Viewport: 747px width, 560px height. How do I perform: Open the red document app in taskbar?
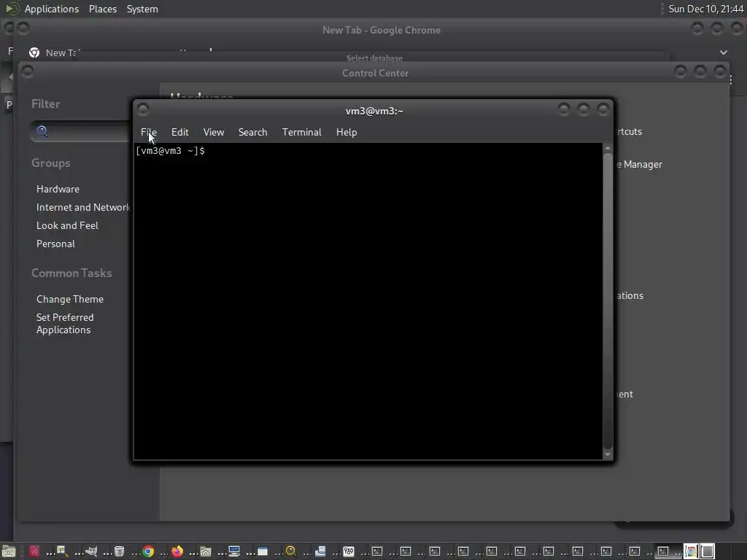[x=34, y=551]
